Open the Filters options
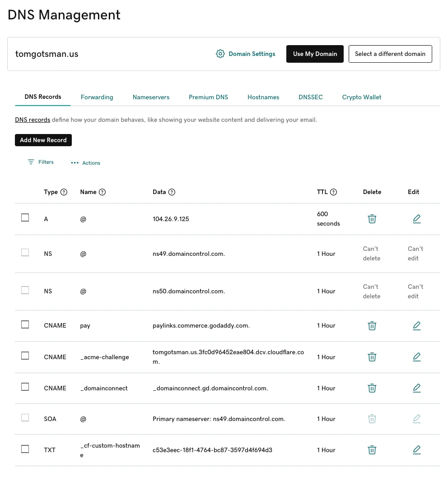The image size is (448, 486). click(41, 162)
